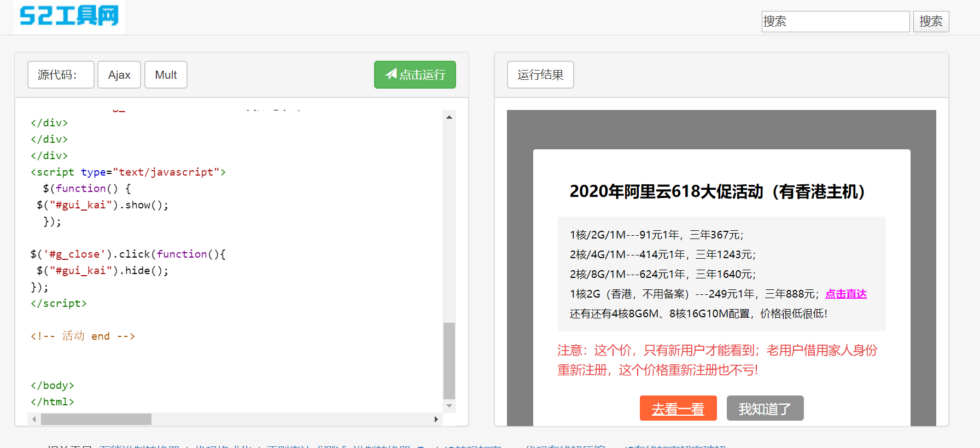This screenshot has width=980, height=448.
Task: Click the 52工具网 site logo
Action: coord(69,16)
